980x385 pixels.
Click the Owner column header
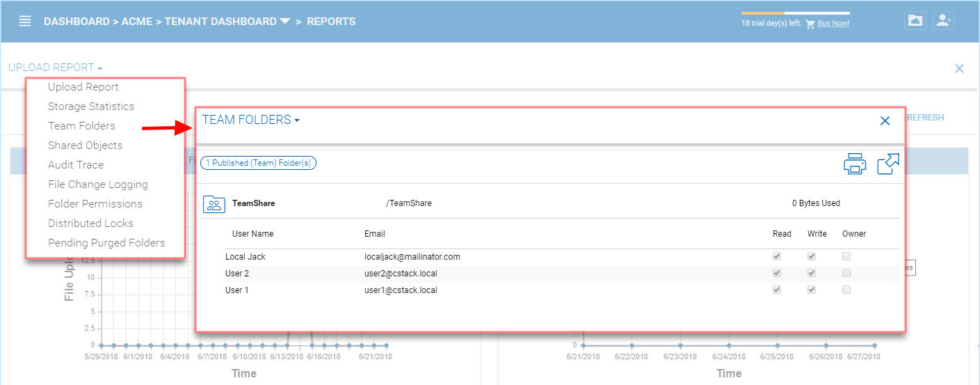click(x=854, y=234)
